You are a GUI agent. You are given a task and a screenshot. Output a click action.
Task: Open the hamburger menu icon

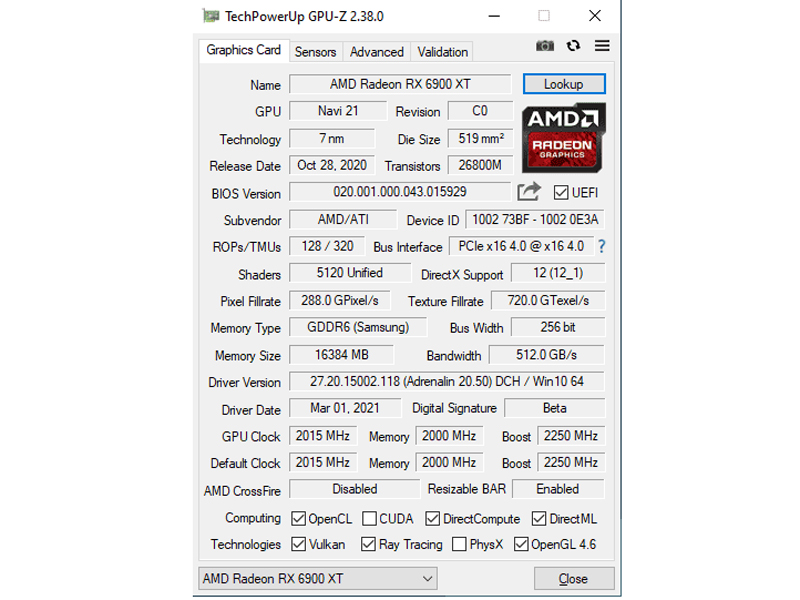601,45
